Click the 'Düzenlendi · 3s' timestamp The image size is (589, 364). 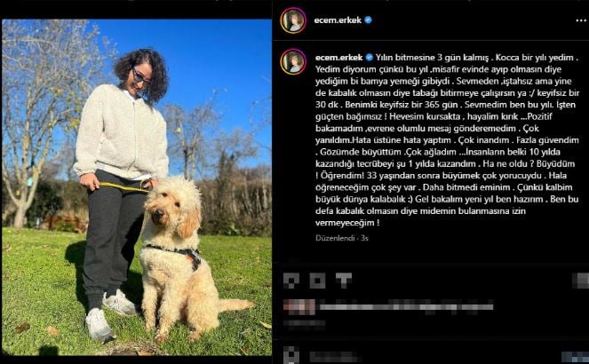pos(342,238)
